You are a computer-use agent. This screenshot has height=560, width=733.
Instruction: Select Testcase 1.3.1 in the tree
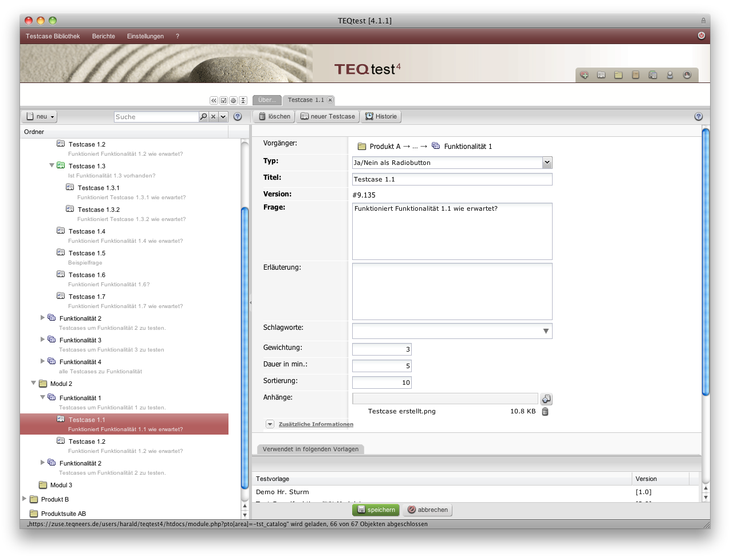(x=98, y=188)
